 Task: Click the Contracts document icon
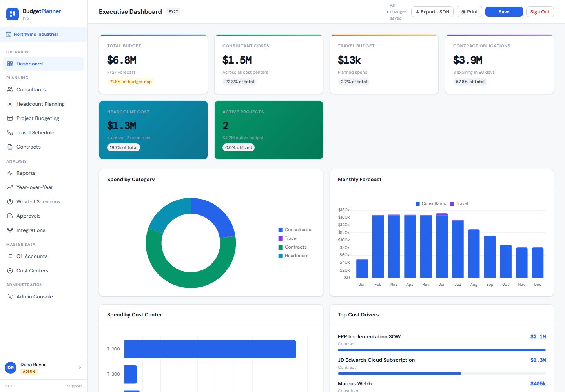pos(10,147)
